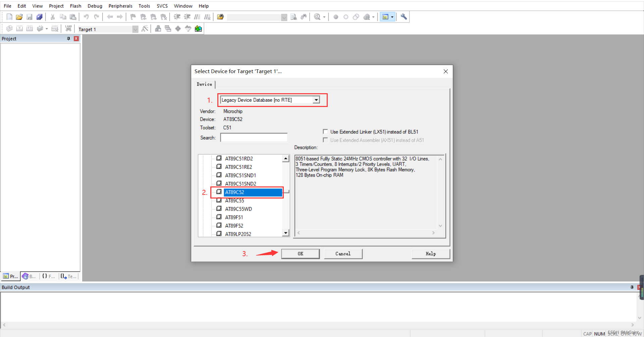644x337 pixels.
Task: Pin the Project panel
Action: (68, 39)
